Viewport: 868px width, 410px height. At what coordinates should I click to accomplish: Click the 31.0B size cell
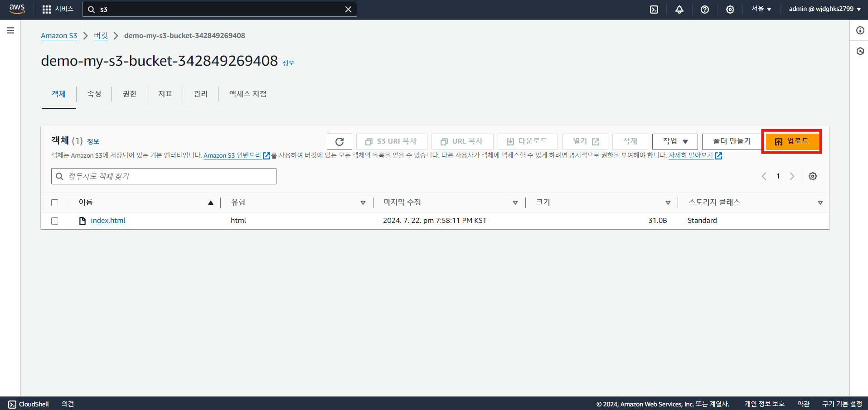(658, 221)
